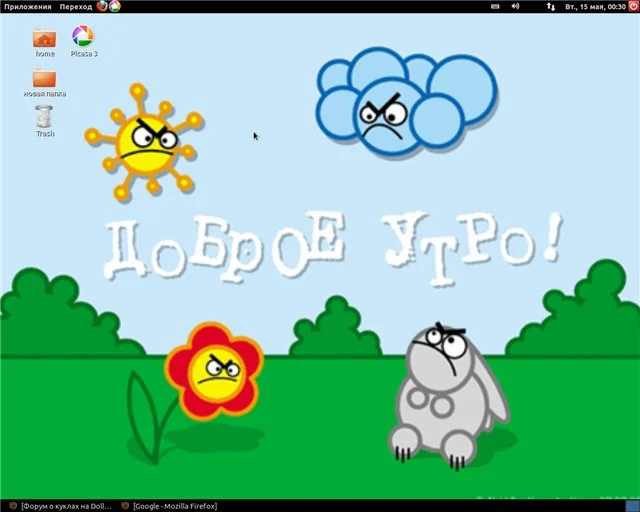
Task: Select the Picasa 3 desktop icon
Action: click(84, 41)
